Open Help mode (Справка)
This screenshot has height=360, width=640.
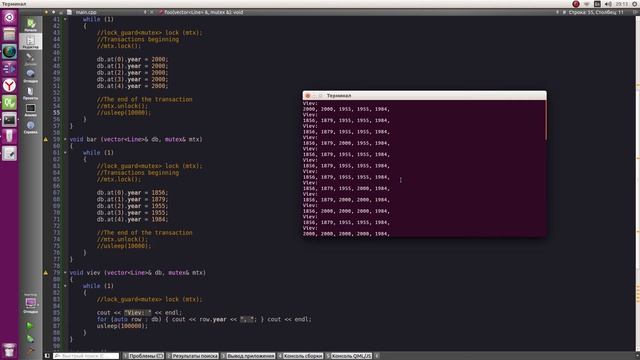coord(31,127)
